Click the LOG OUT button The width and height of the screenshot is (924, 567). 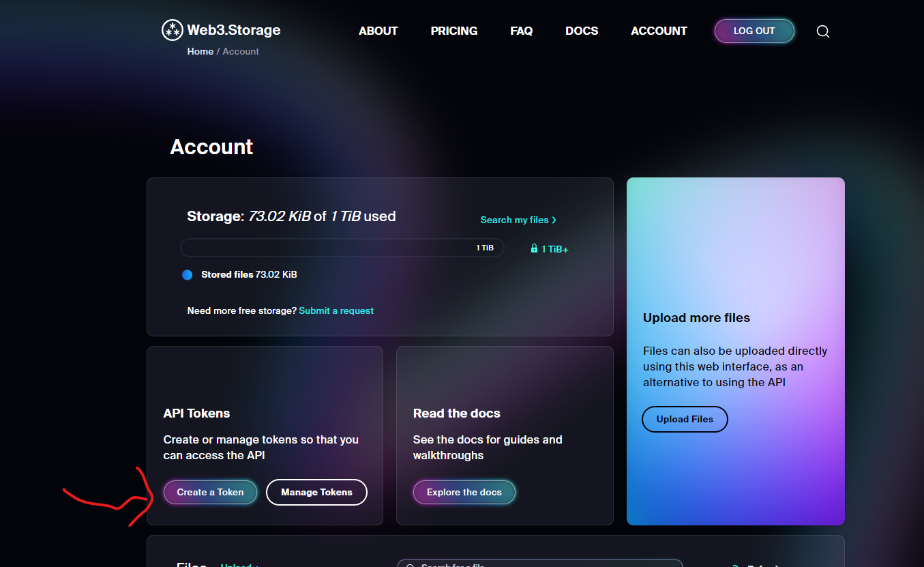[754, 31]
